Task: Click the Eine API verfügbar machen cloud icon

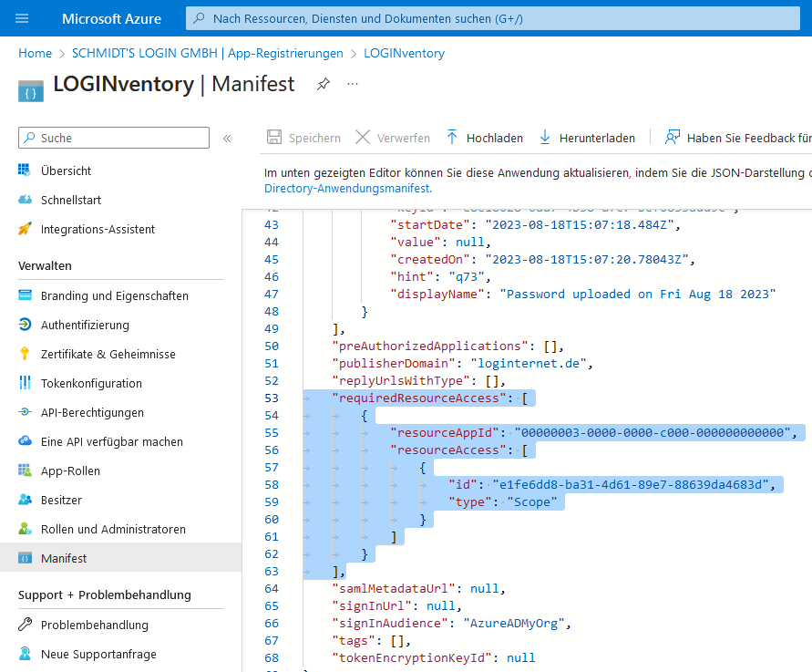Action: pos(25,441)
